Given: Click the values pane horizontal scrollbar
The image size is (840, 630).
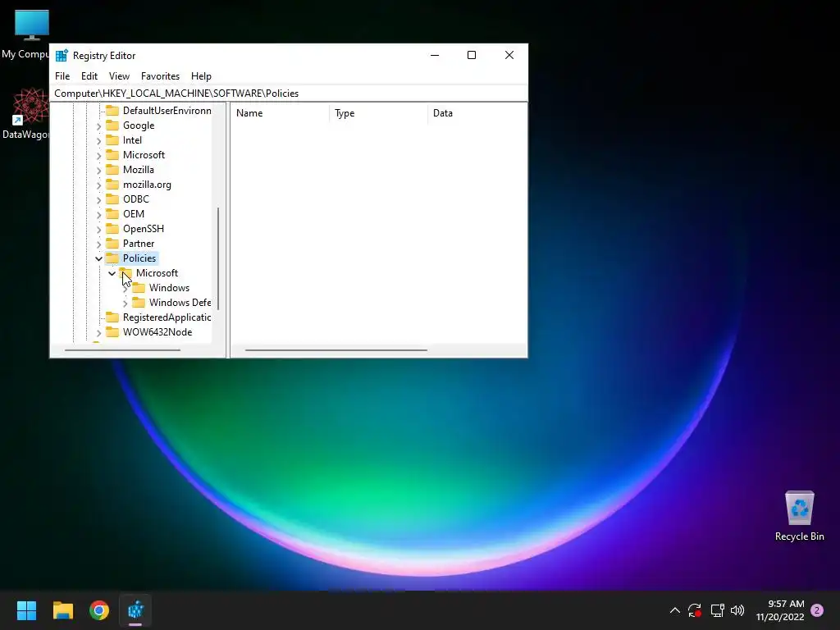Looking at the screenshot, I should (x=336, y=350).
